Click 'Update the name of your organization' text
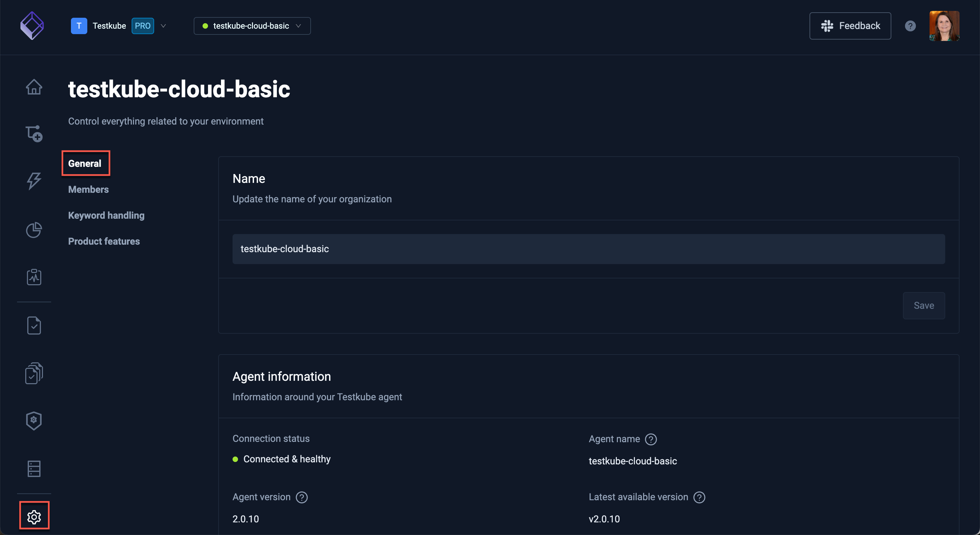980x535 pixels. pyautogui.click(x=312, y=199)
